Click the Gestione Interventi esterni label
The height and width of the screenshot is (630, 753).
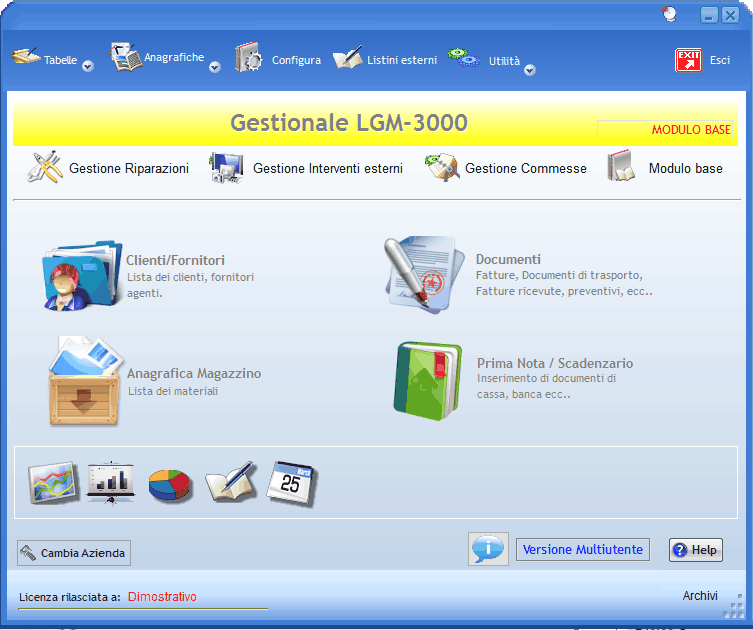[x=328, y=168]
